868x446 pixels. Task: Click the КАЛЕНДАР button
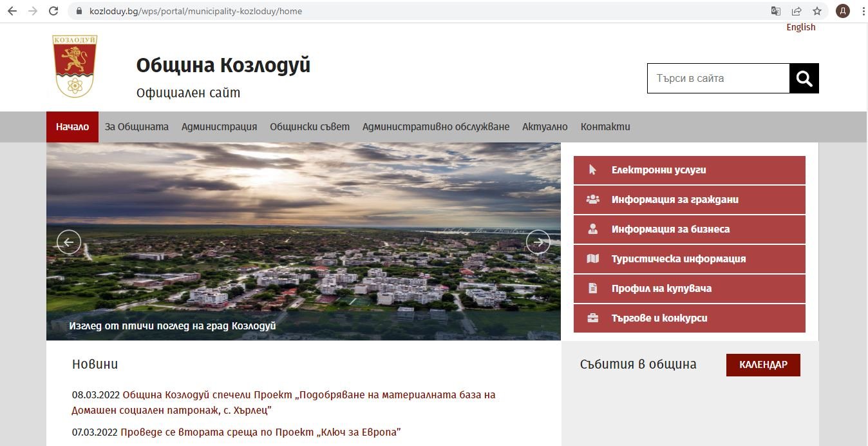[x=763, y=365]
